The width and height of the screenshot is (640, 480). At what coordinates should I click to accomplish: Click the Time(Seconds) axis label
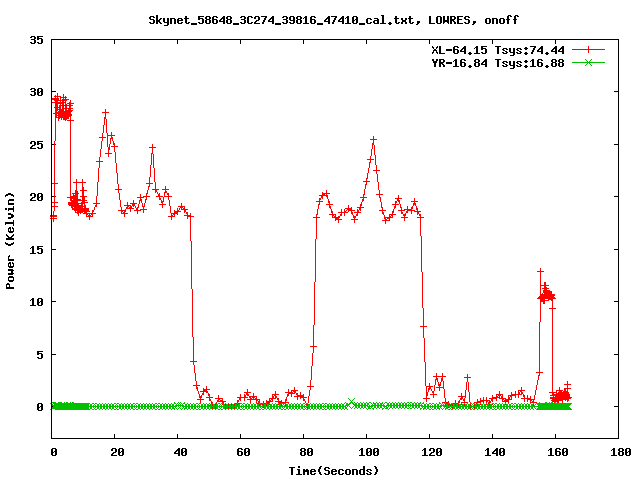point(333,471)
